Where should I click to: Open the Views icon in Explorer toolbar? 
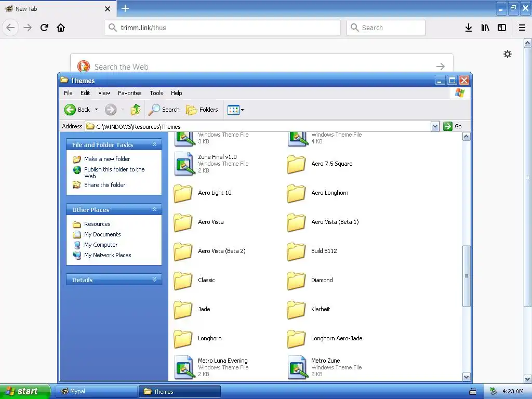233,110
